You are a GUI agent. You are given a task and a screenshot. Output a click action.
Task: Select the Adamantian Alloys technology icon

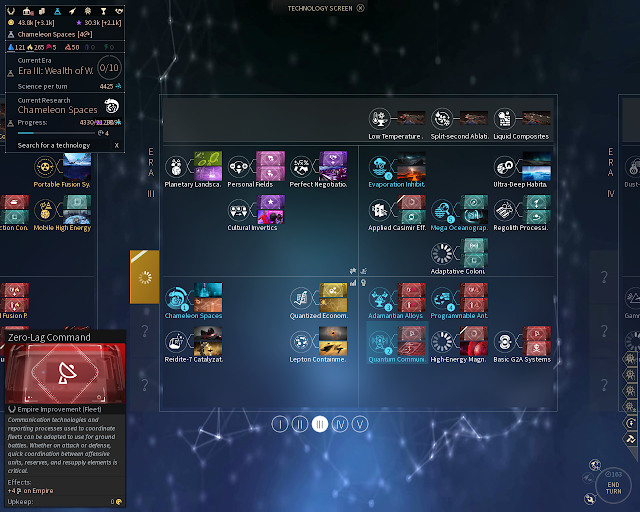point(380,298)
